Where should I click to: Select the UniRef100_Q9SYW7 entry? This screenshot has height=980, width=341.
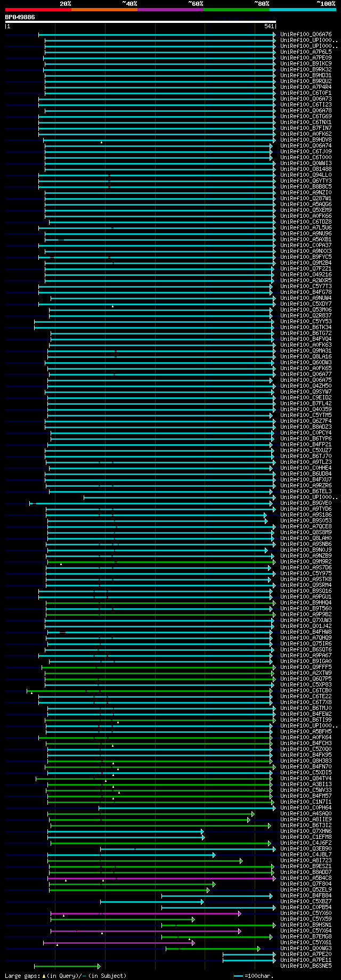[x=306, y=392]
